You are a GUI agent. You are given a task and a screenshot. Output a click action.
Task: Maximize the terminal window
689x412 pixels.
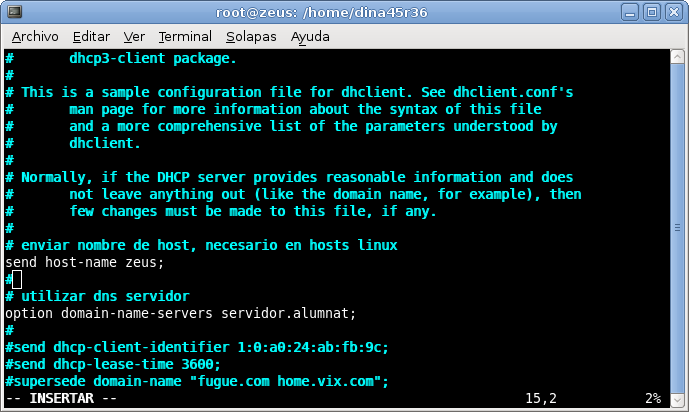point(652,12)
